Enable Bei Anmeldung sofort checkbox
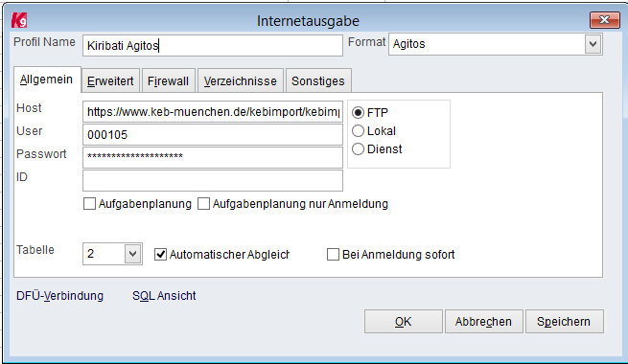This screenshot has width=628, height=364. pos(333,255)
